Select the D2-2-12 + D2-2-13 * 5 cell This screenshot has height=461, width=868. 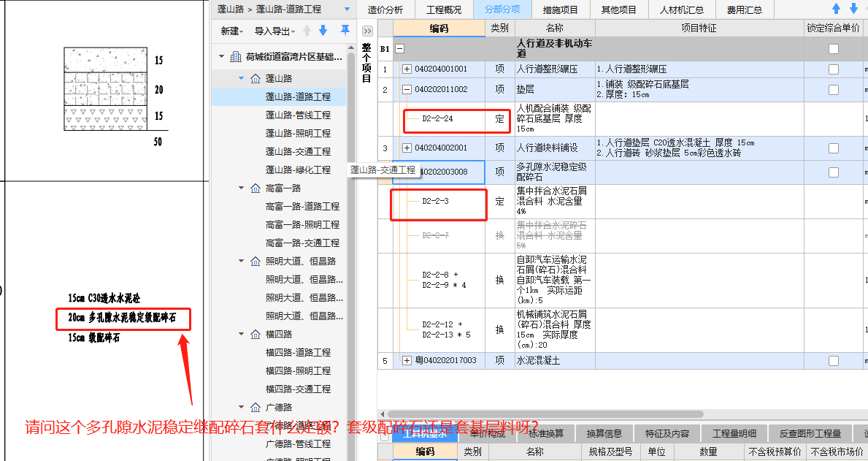pyautogui.click(x=439, y=329)
